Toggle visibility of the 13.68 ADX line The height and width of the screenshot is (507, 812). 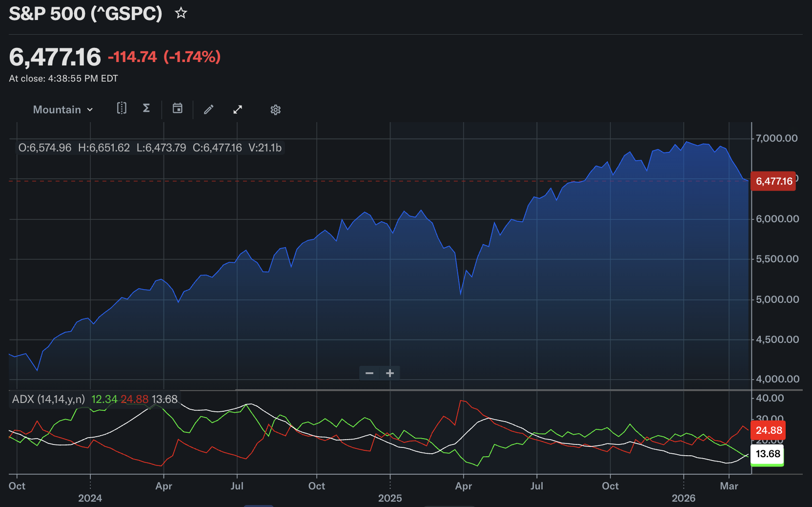[x=164, y=399]
